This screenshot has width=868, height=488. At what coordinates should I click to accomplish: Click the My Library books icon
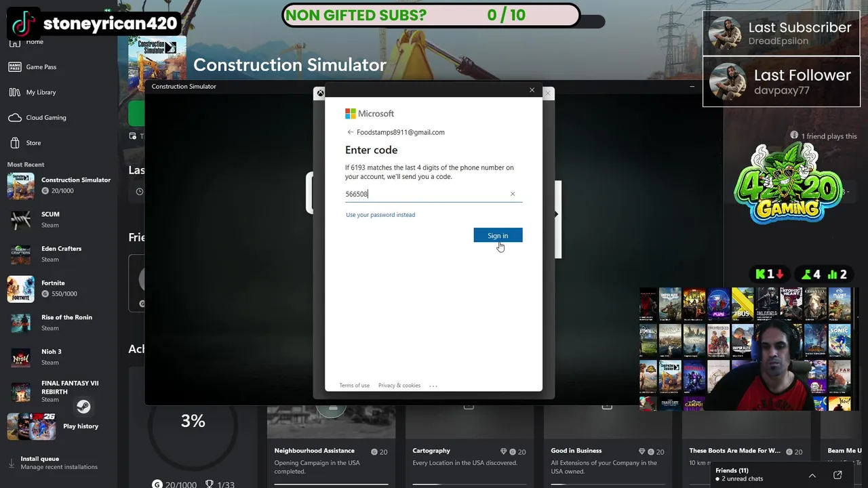pyautogui.click(x=15, y=92)
